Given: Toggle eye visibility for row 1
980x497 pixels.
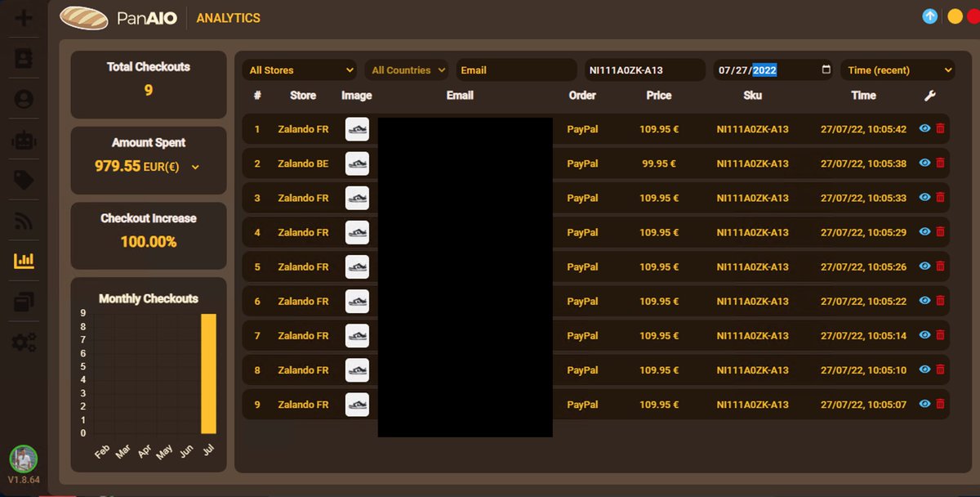Looking at the screenshot, I should click(x=924, y=129).
